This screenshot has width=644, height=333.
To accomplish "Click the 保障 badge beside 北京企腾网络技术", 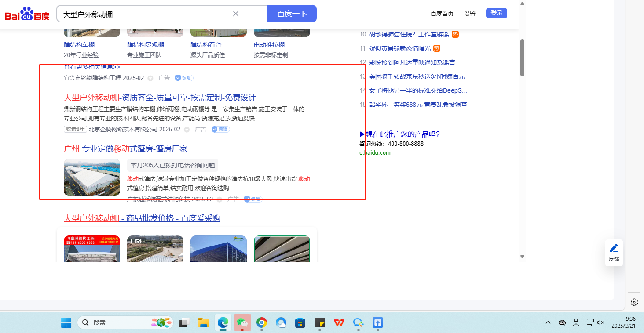I will click(221, 129).
